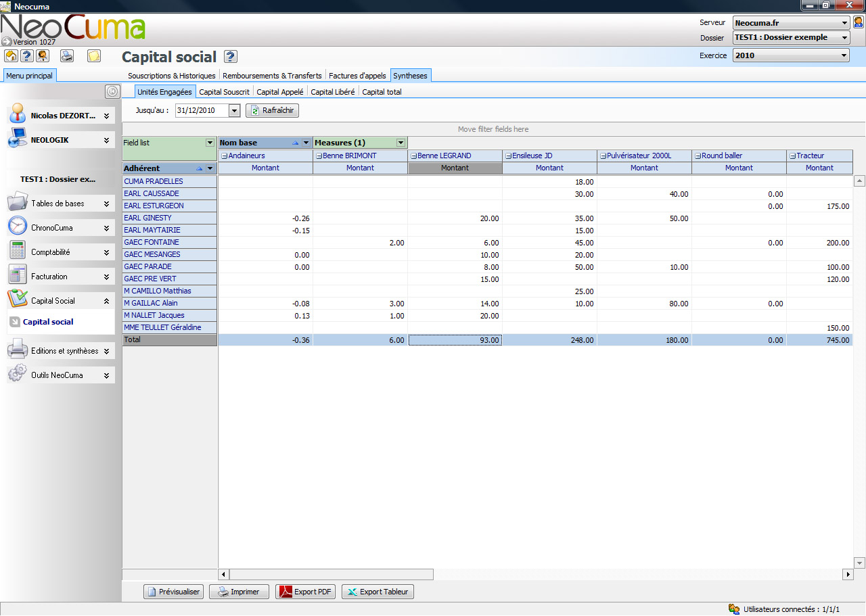Click the printer icon in the top toolbar

coord(67,56)
